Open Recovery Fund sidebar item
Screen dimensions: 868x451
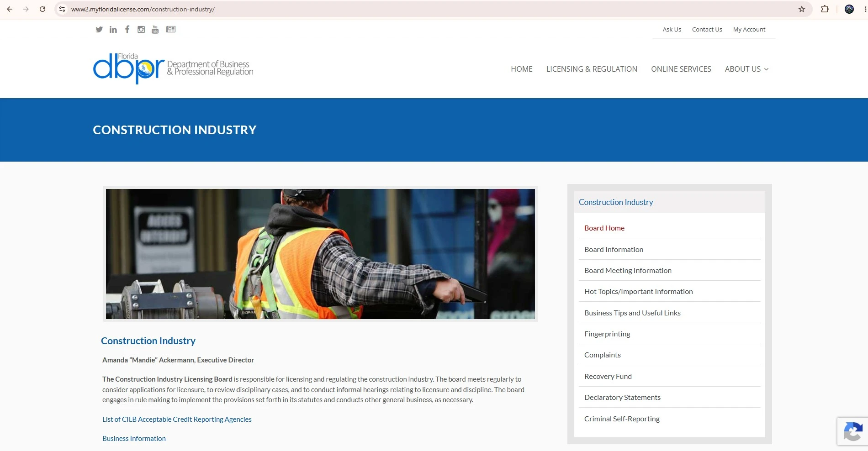click(x=608, y=376)
